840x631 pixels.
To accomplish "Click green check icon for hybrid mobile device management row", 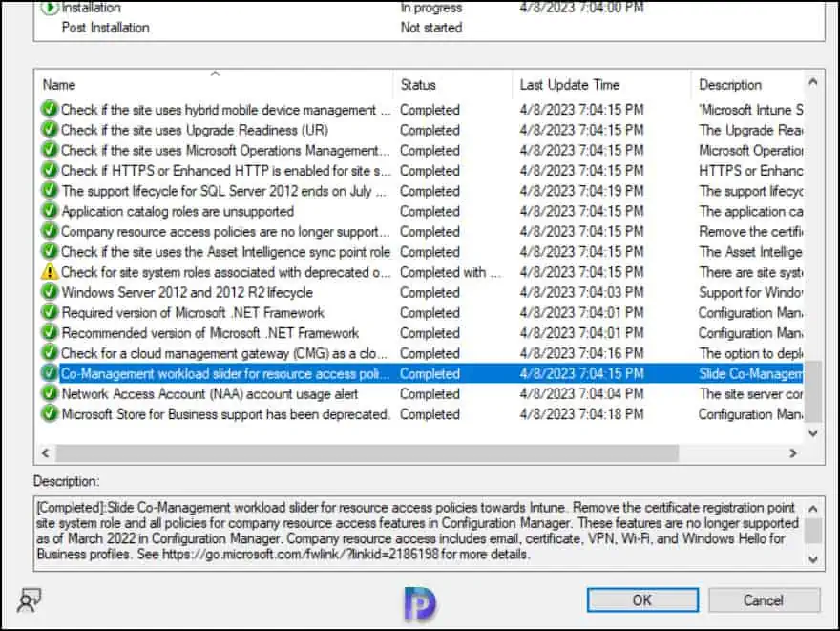I will pos(50,109).
